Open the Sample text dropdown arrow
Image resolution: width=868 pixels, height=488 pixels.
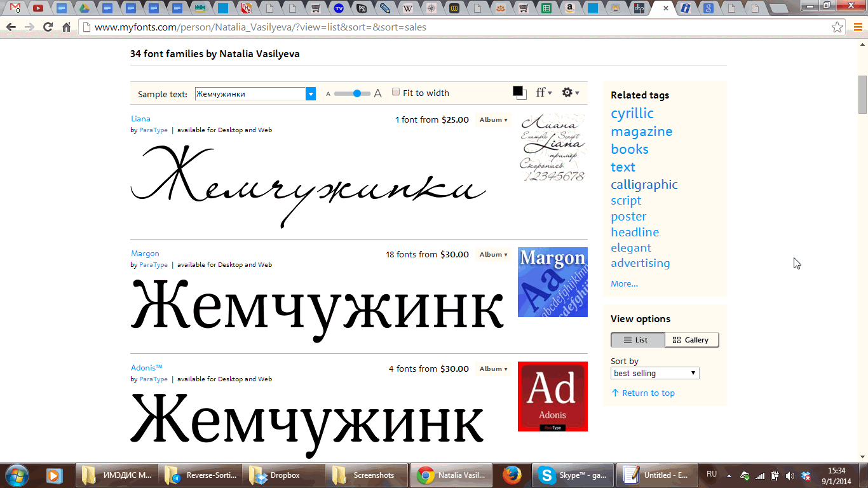tap(311, 94)
